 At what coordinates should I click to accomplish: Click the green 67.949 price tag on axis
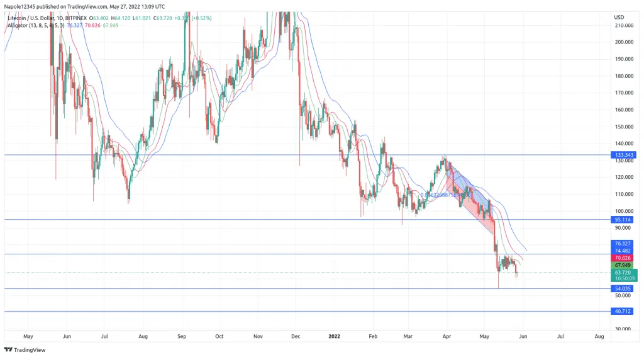623,265
